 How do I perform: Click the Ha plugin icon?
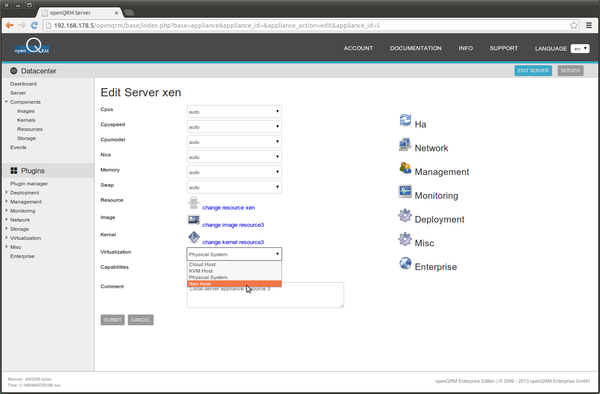pos(405,120)
